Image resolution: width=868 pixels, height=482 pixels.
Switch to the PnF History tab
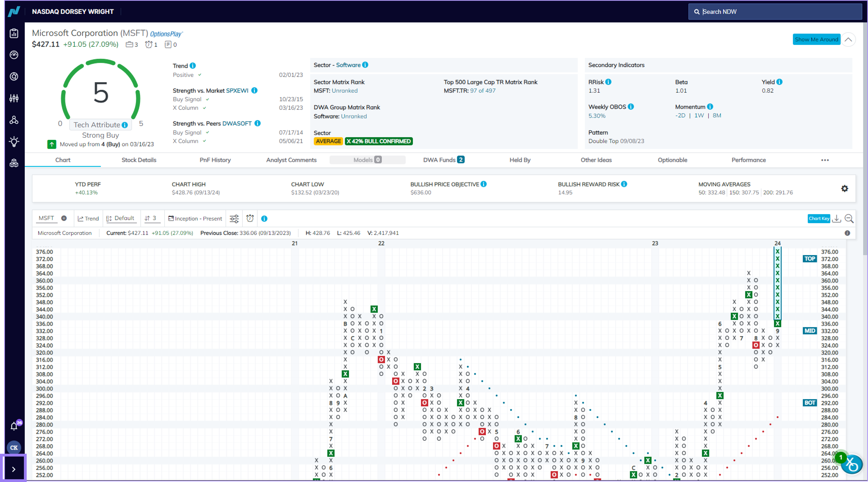pos(215,160)
